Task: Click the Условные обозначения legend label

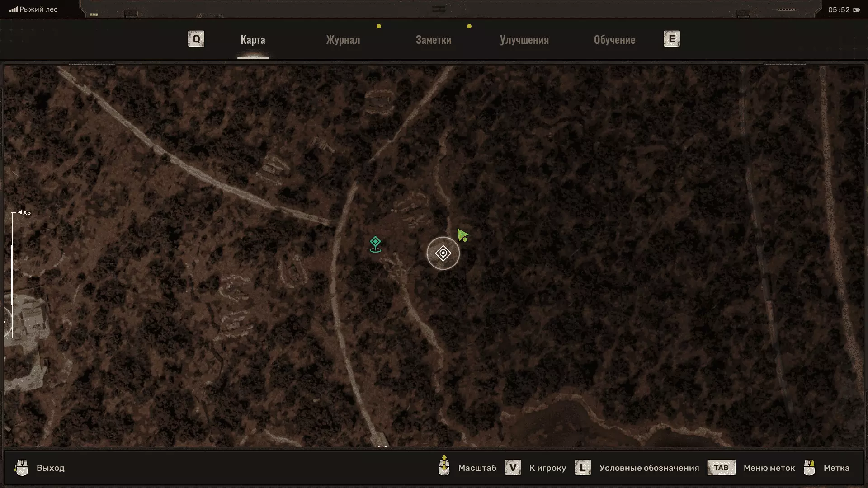Action: [649, 468]
